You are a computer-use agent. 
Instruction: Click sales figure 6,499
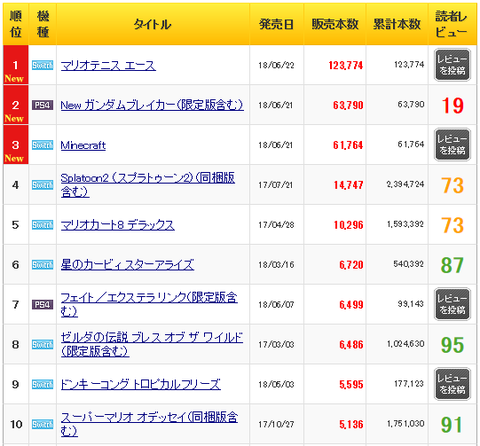coord(351,305)
